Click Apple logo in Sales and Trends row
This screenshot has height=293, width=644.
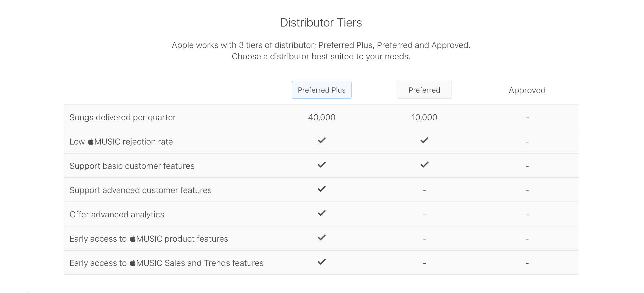(x=132, y=263)
